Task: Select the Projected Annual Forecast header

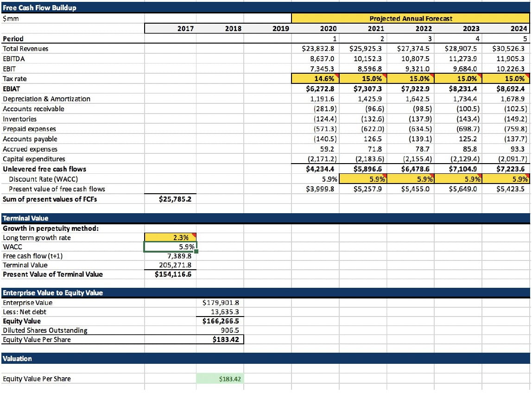Action: (411, 19)
